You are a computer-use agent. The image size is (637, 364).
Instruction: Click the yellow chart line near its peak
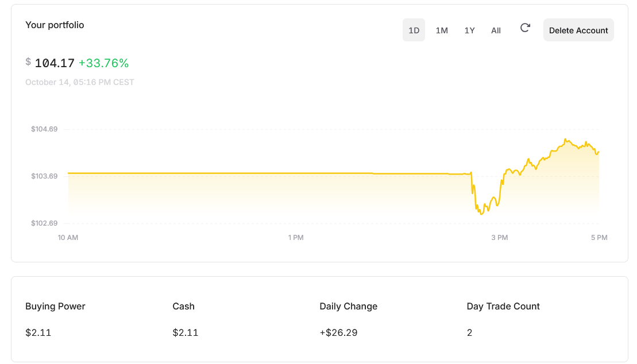pyautogui.click(x=566, y=140)
